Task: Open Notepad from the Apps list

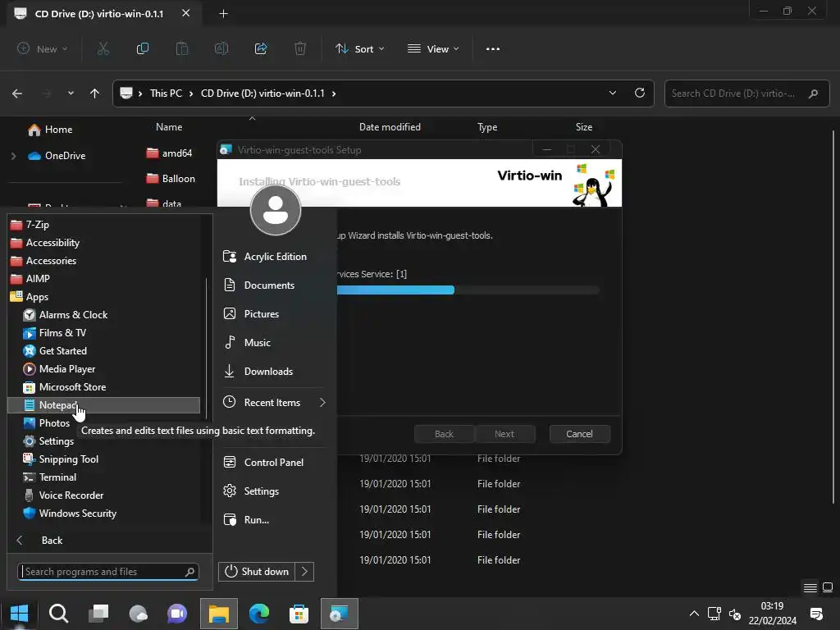Action: 104,405
